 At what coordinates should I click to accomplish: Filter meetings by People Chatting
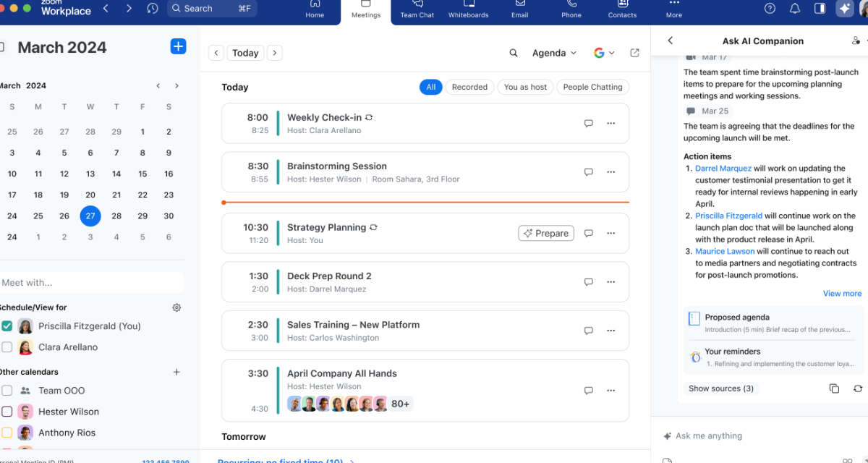(x=592, y=87)
